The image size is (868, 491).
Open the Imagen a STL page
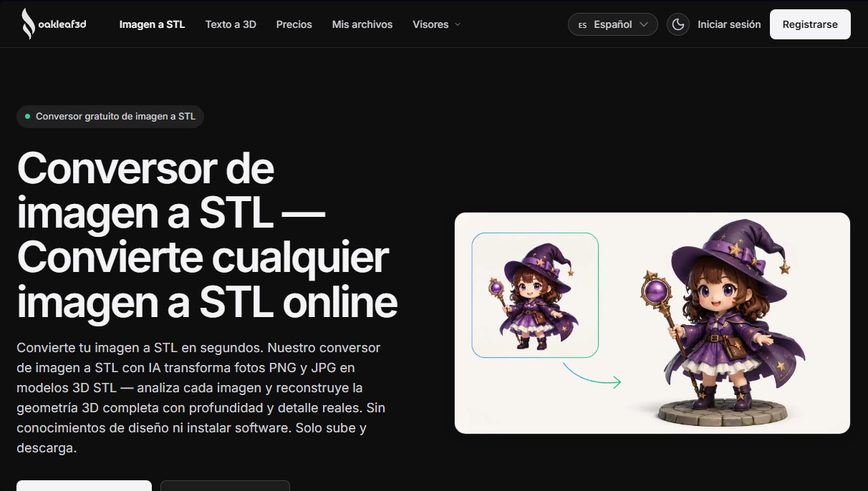(152, 24)
